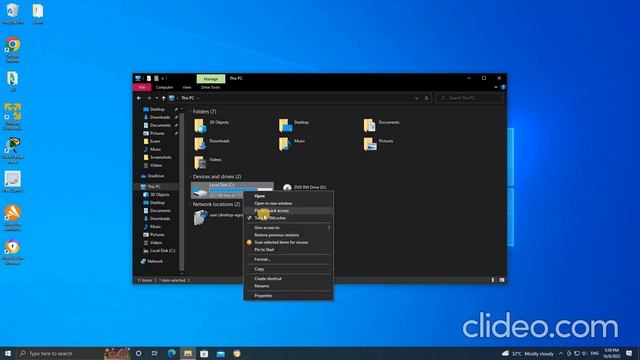
Task: Click the Search This PC field
Action: pos(470,98)
